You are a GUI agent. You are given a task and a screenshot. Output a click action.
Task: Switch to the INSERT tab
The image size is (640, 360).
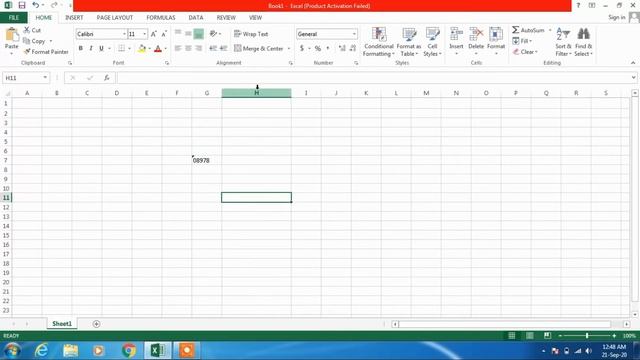click(74, 18)
